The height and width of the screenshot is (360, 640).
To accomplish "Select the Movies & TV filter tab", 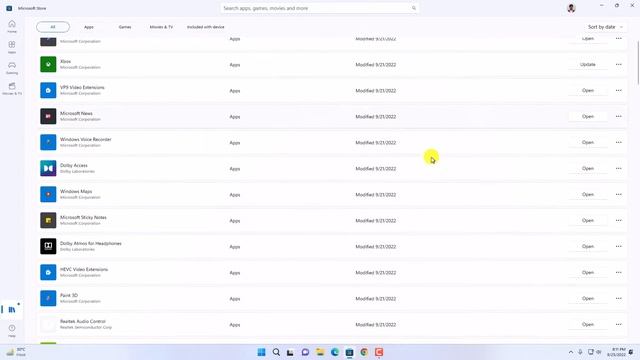I will pyautogui.click(x=161, y=27).
